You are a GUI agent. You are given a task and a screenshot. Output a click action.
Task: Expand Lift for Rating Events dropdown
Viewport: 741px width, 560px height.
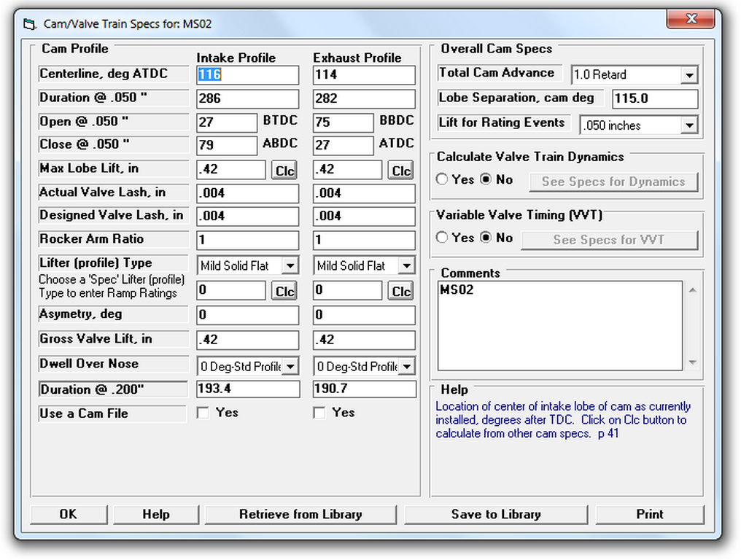pyautogui.click(x=689, y=126)
